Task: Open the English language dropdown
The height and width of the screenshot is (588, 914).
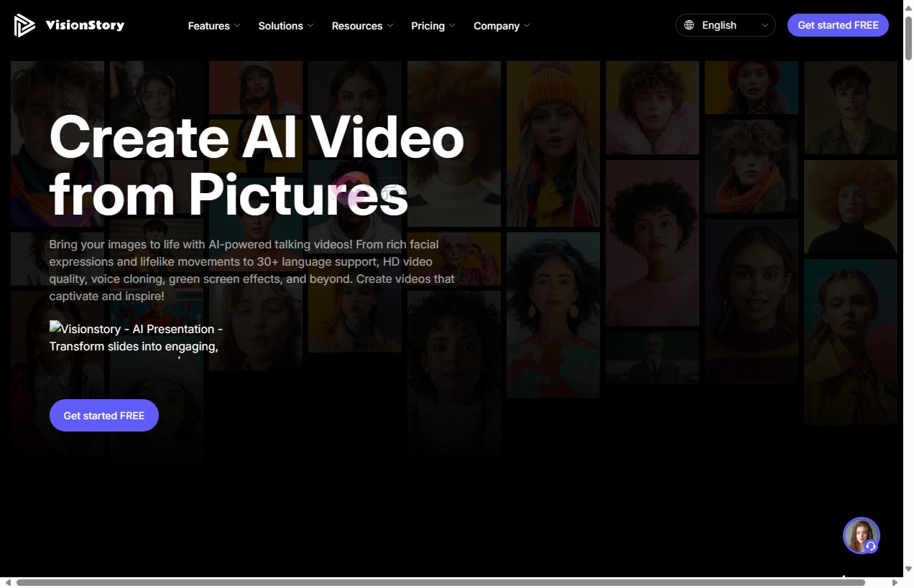Action: 725,25
